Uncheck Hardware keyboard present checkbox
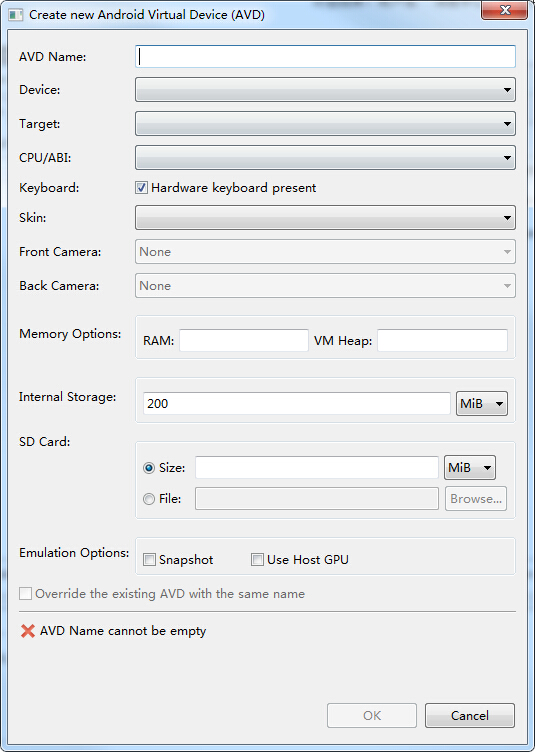Screen dimensions: 535x752 (141, 188)
